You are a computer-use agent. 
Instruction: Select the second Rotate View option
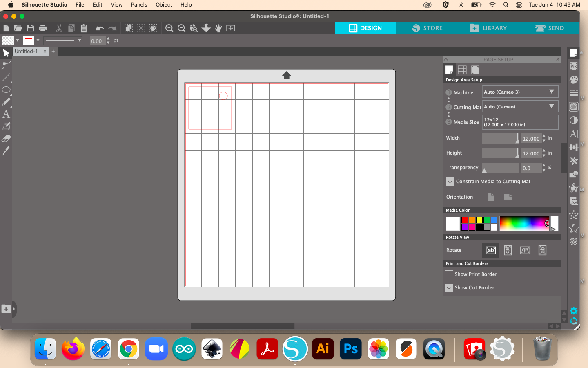[x=508, y=250]
